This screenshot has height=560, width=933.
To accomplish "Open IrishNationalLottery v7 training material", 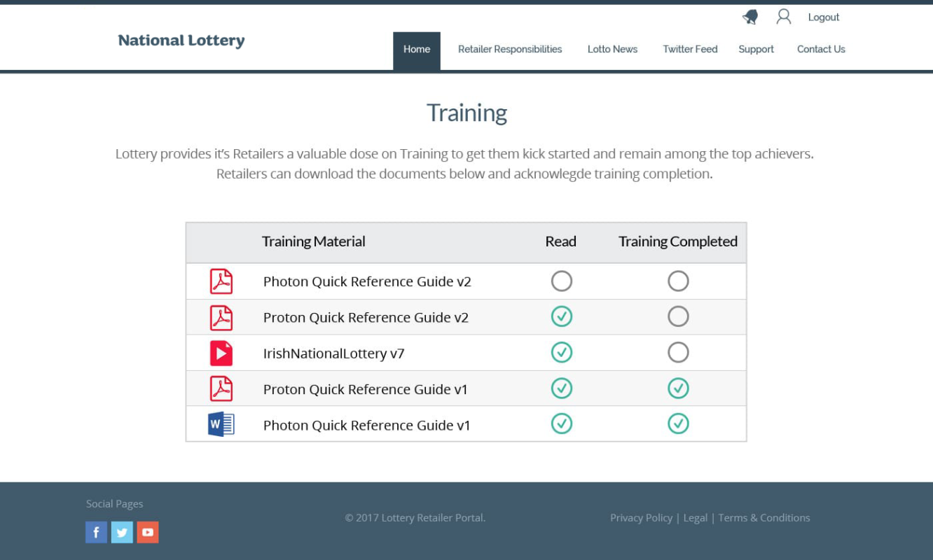I will 333,353.
